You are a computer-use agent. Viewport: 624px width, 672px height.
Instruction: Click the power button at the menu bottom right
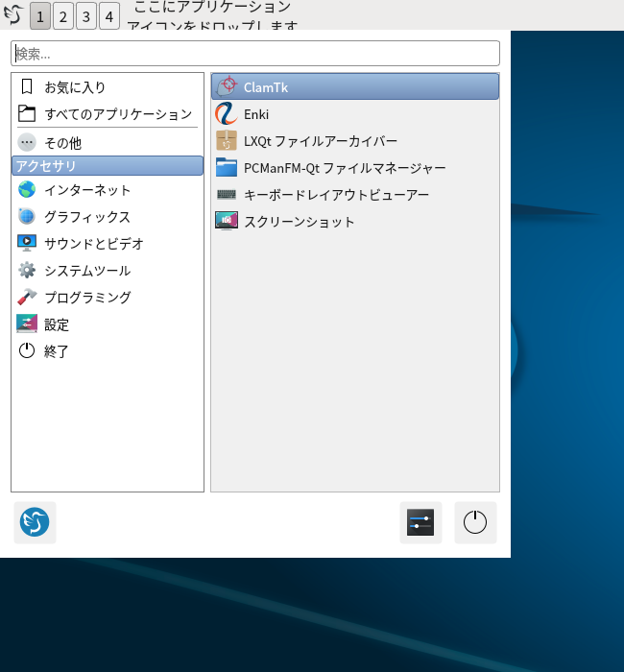point(475,522)
